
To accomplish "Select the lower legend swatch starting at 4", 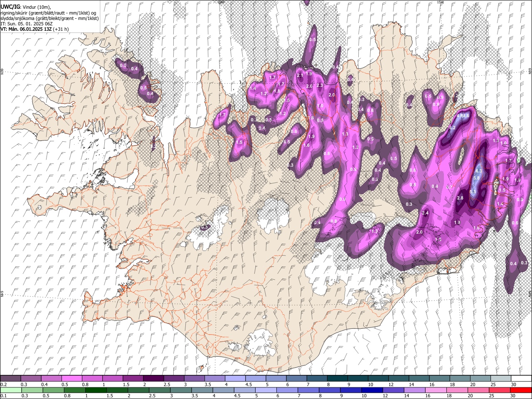I will [223, 390].
